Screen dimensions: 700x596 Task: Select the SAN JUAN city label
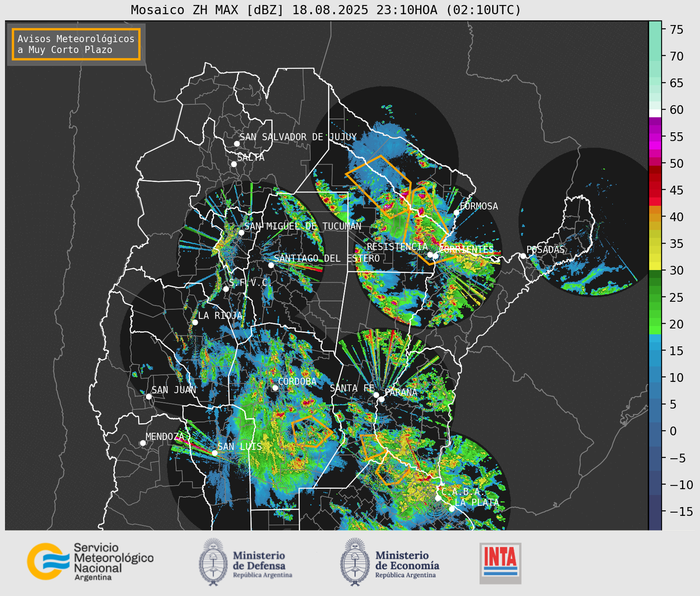pos(174,390)
